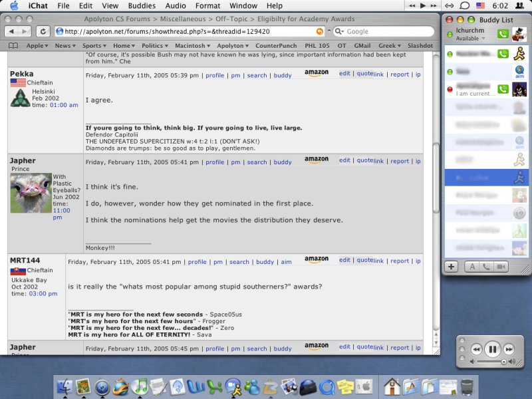532x399 pixels.
Task: Start a text chat with the A button
Action: click(469, 267)
